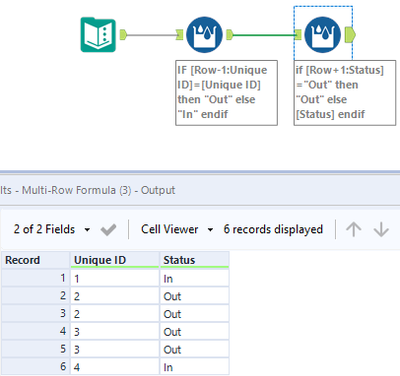Click the first Multi-Row Formula output anchor
The image size is (400, 376).
230,35
